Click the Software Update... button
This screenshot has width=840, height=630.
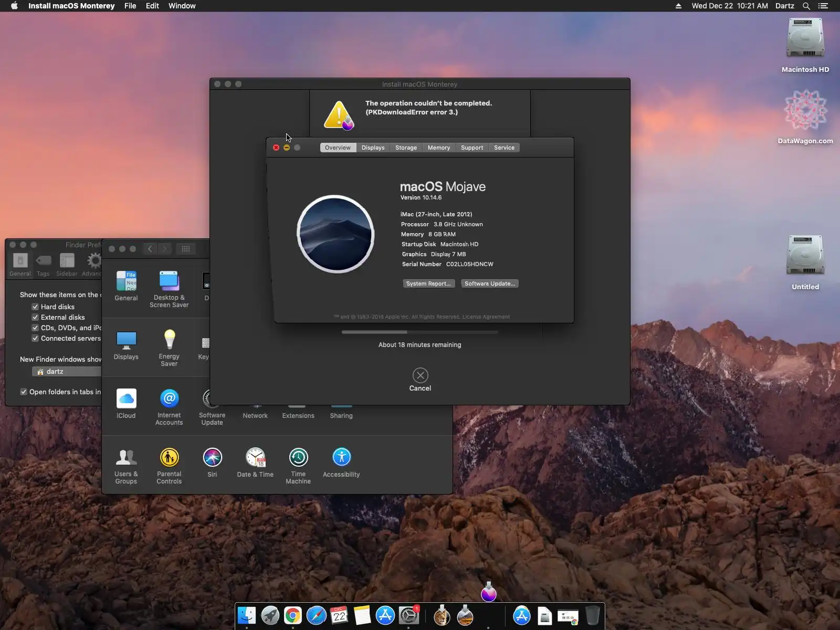[x=490, y=283]
